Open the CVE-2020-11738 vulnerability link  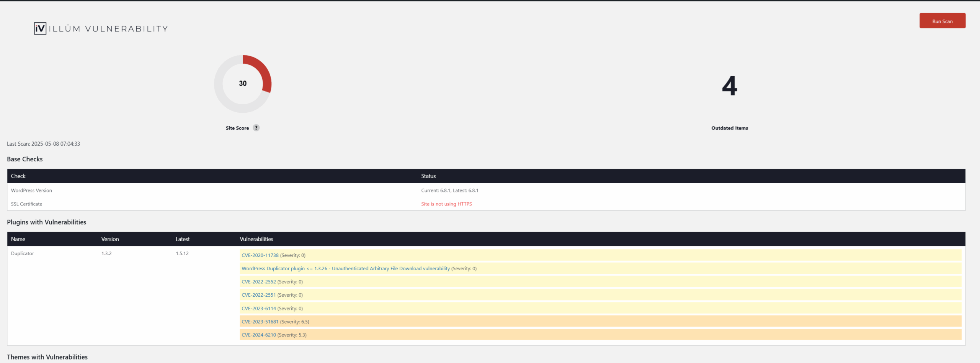pos(260,255)
